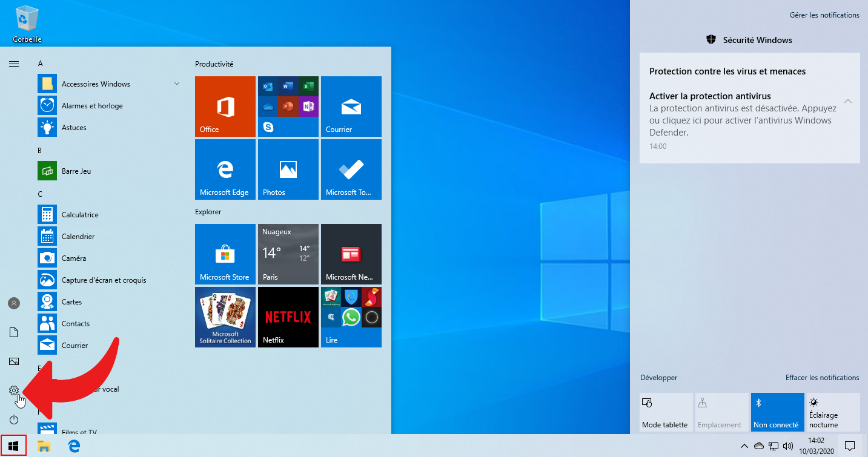This screenshot has height=457, width=868.
Task: Open Alarmes et horloge app
Action: (x=109, y=106)
